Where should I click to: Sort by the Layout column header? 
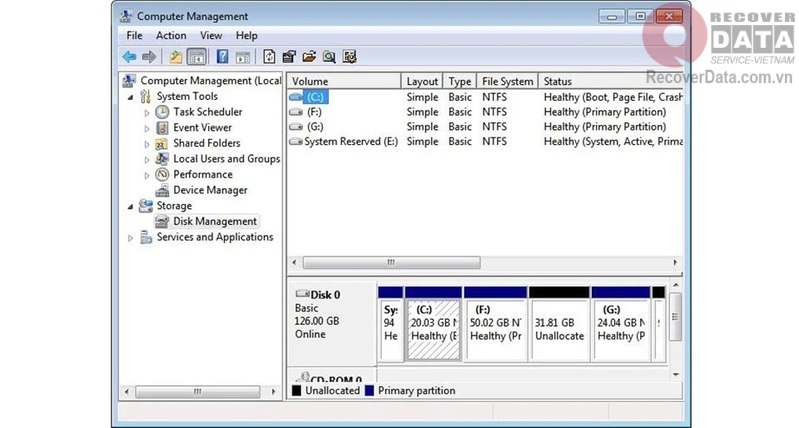422,82
